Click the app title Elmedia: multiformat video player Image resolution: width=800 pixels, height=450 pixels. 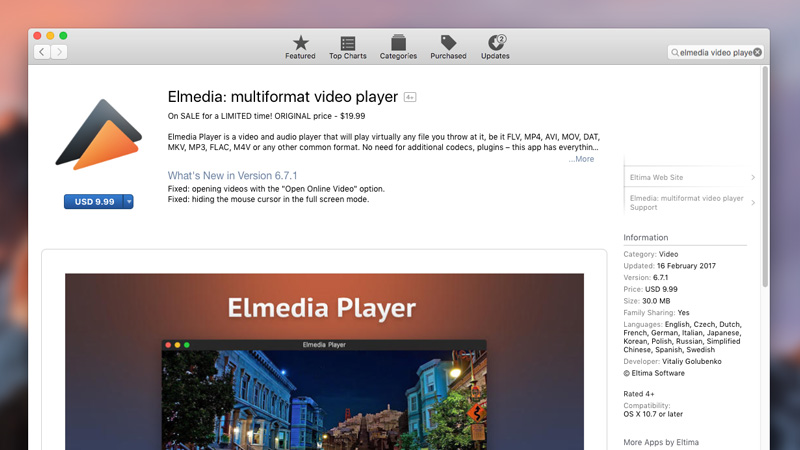coord(283,96)
